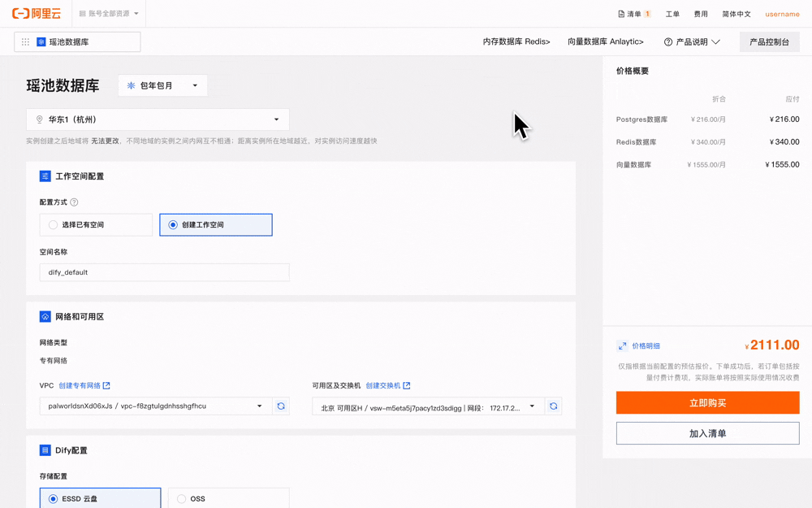
Task: Click the expand icon beside 价格明细
Action: pyautogui.click(x=623, y=345)
